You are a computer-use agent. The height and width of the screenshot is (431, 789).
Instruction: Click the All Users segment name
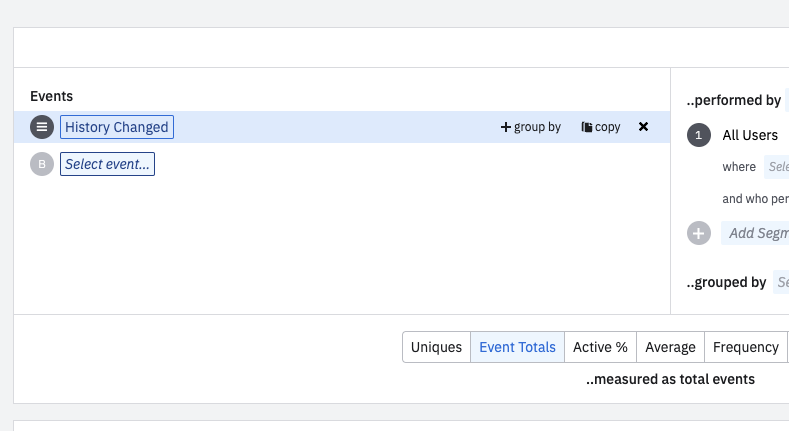tap(750, 135)
